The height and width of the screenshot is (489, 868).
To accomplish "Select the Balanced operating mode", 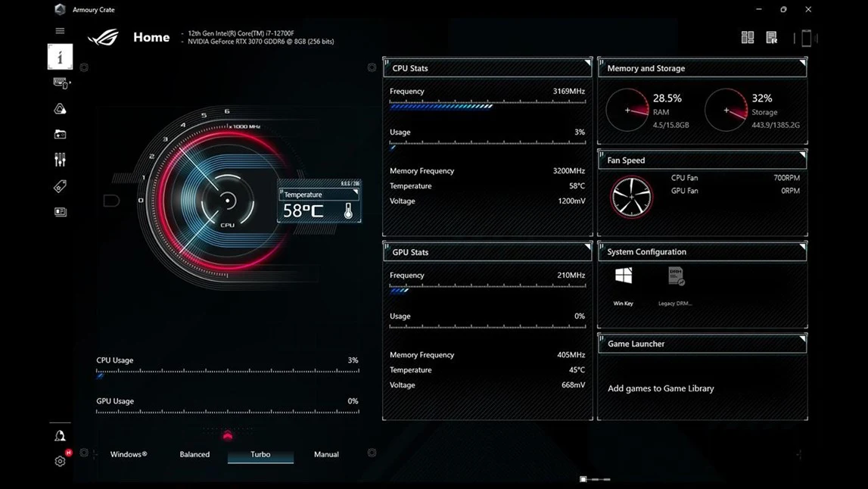I will pos(194,454).
